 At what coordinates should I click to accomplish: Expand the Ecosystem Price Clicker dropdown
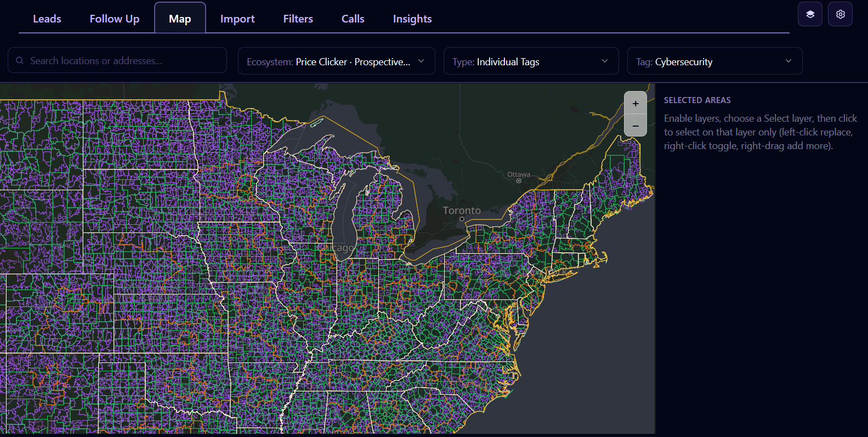[x=337, y=61]
